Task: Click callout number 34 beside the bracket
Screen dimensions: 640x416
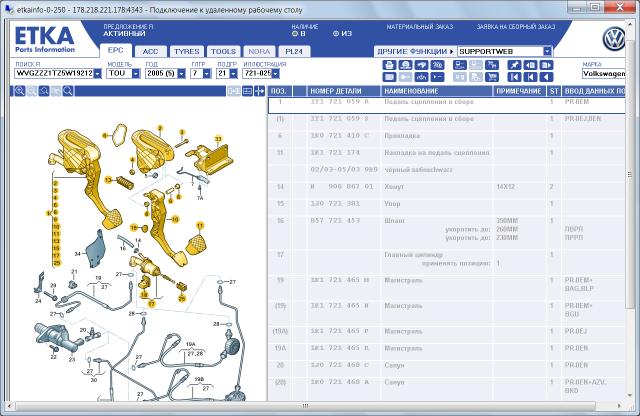Action: coord(78,254)
